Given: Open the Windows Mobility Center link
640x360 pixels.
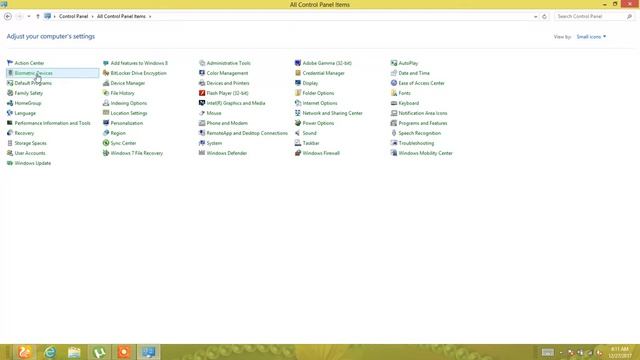Looking at the screenshot, I should point(425,153).
